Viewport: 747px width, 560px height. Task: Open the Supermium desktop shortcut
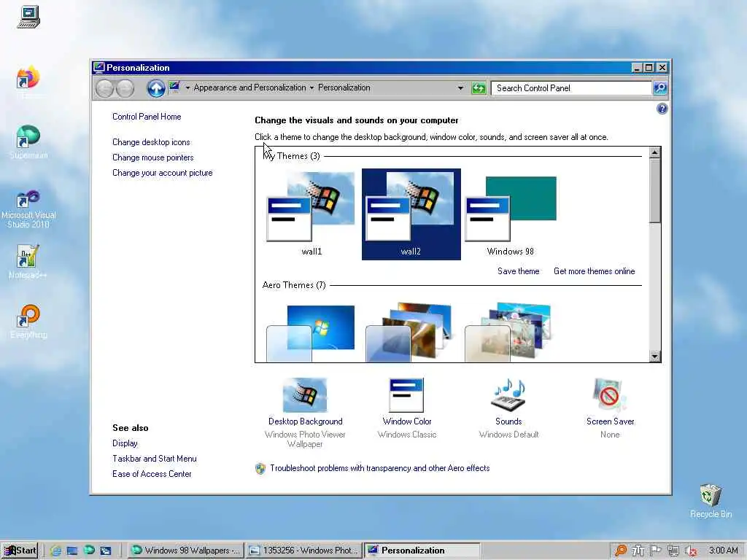tap(28, 136)
